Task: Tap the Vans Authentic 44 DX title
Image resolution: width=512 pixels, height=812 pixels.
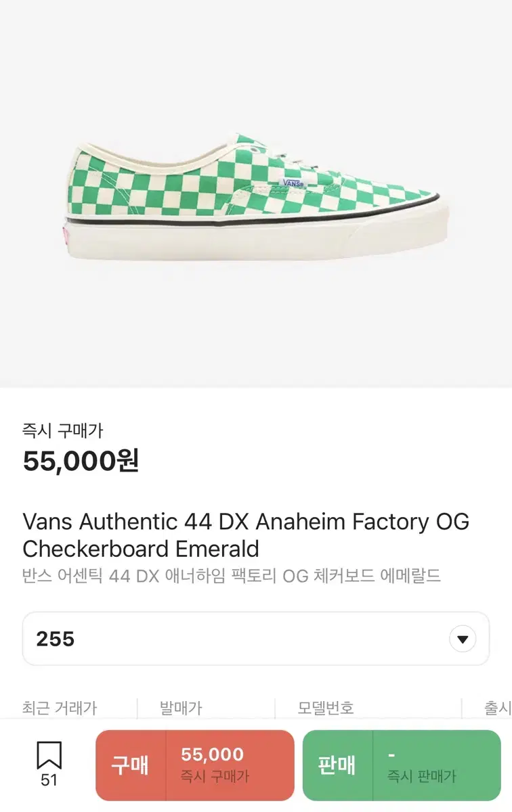Action: pos(246,535)
